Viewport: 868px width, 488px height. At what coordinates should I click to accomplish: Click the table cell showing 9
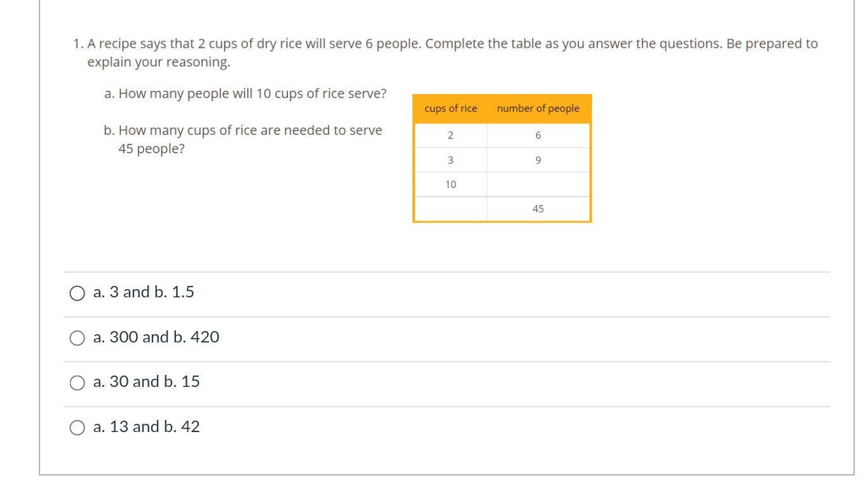tap(538, 160)
